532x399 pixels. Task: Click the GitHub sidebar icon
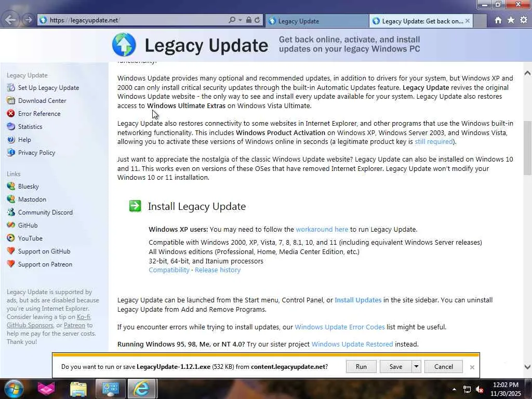pyautogui.click(x=11, y=225)
